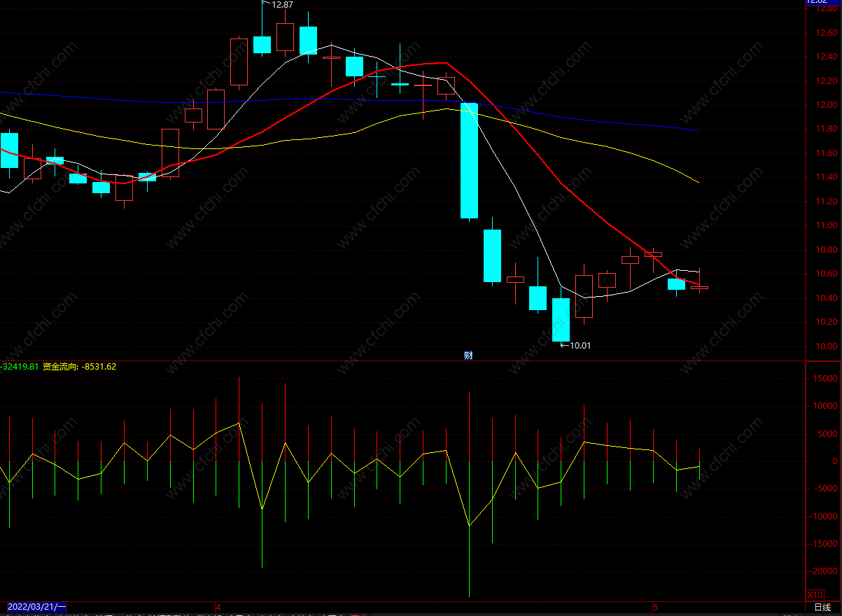
Task: Click the -20000 indicator axis label
Action: coord(825,572)
